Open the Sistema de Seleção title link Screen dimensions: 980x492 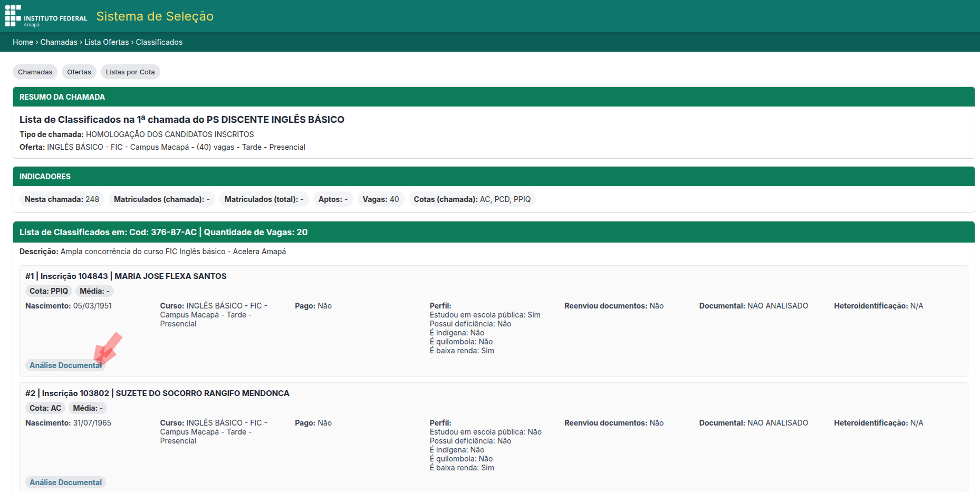pos(155,16)
